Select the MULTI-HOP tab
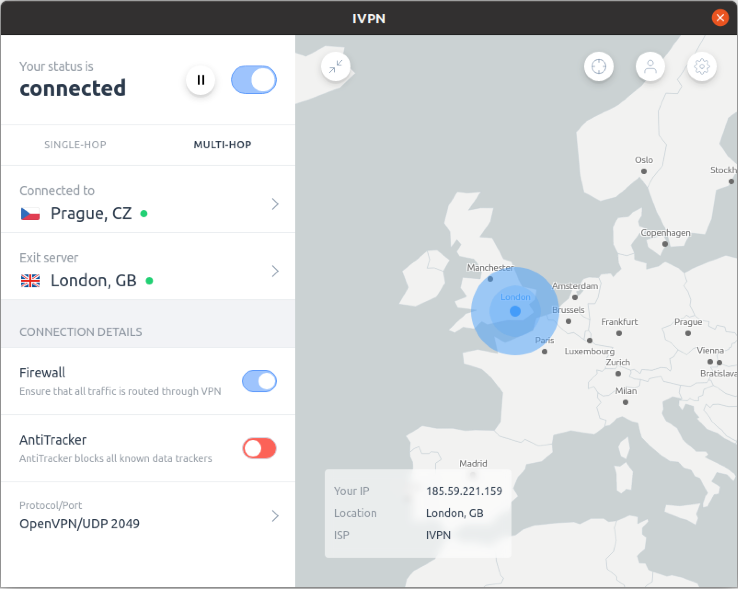This screenshot has width=738, height=589. (222, 145)
